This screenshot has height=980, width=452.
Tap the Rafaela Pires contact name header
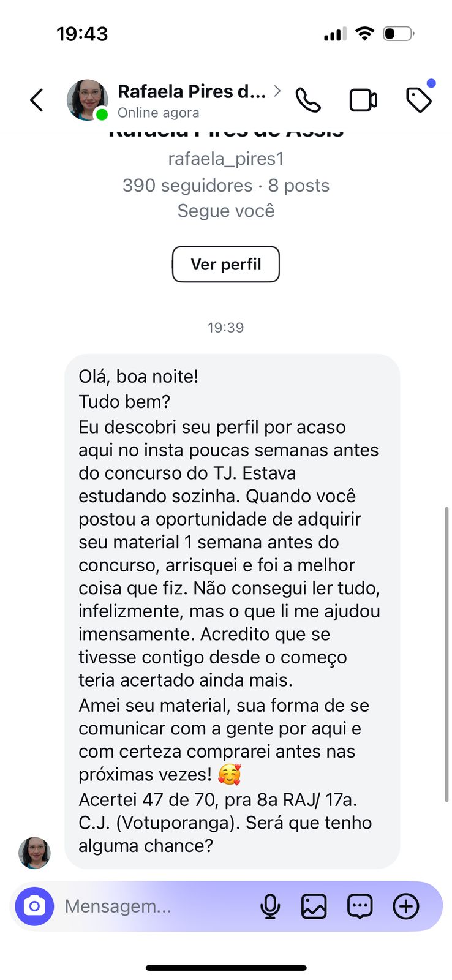pyautogui.click(x=191, y=92)
